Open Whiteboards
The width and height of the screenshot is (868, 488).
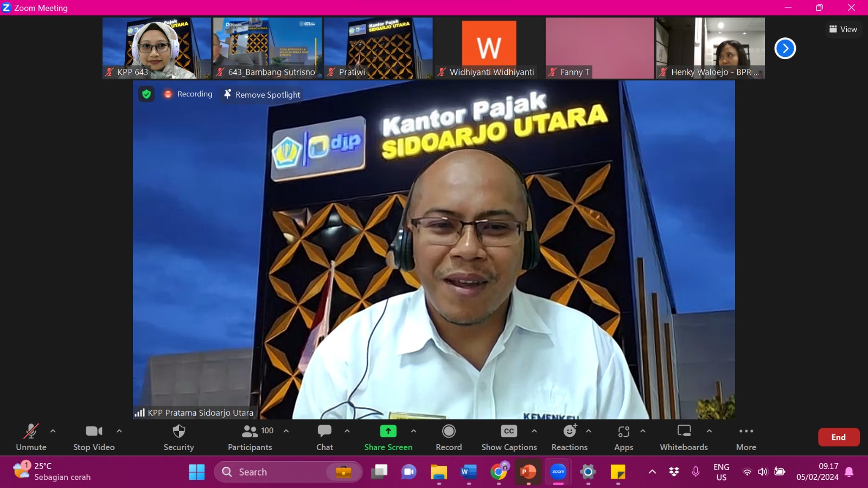pyautogui.click(x=684, y=437)
